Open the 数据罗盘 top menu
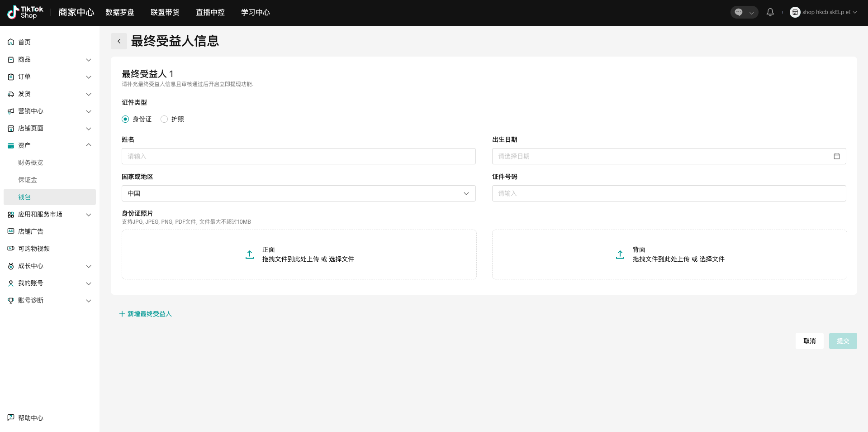Viewport: 868px width, 432px height. [x=120, y=13]
